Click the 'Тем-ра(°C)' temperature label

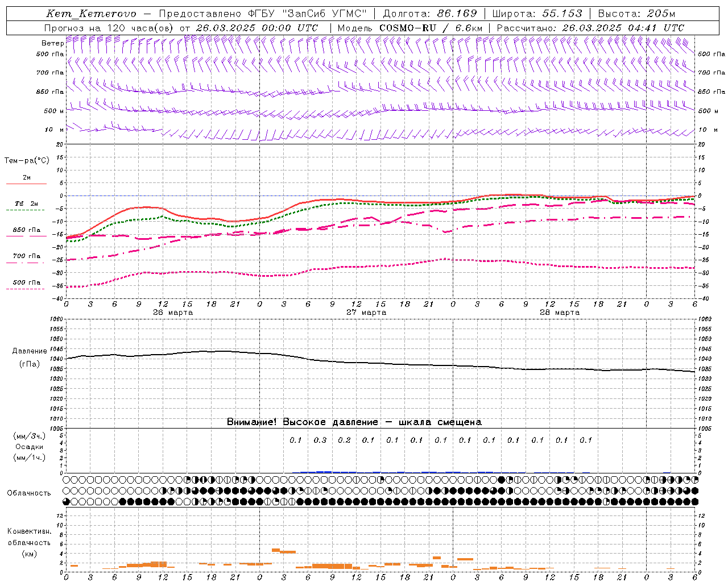point(27,161)
